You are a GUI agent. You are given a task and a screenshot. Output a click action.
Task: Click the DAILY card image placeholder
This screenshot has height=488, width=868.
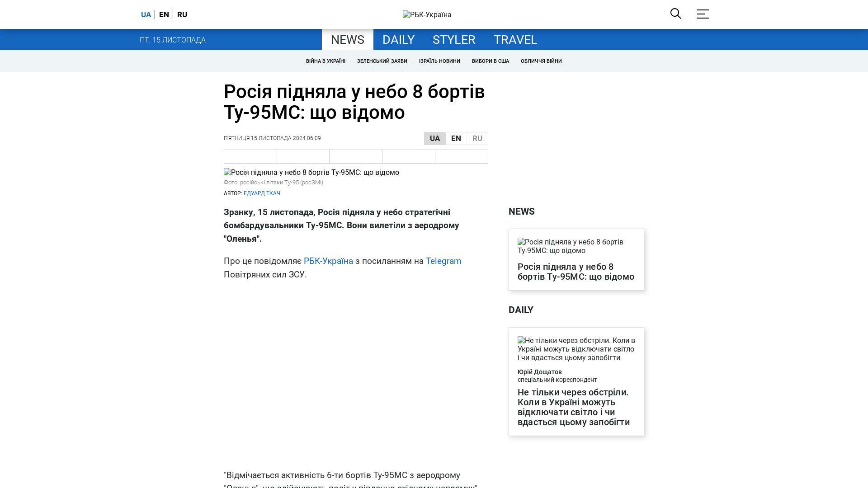(x=576, y=349)
